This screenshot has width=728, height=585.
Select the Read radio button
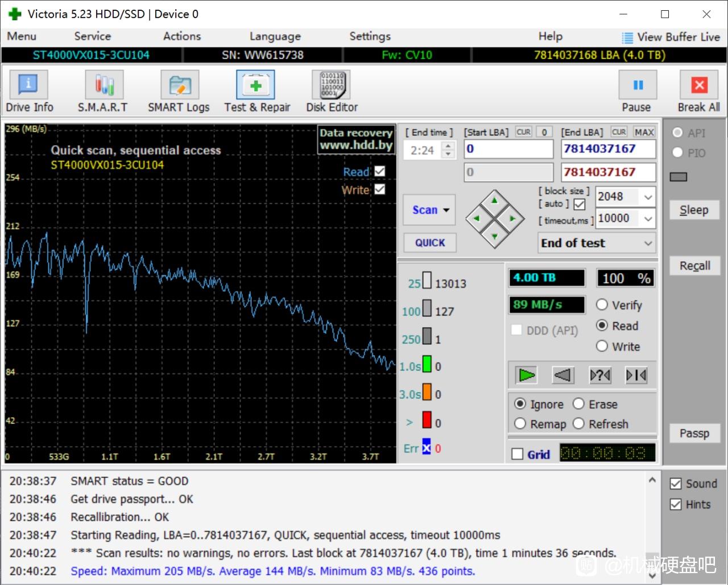pos(602,326)
